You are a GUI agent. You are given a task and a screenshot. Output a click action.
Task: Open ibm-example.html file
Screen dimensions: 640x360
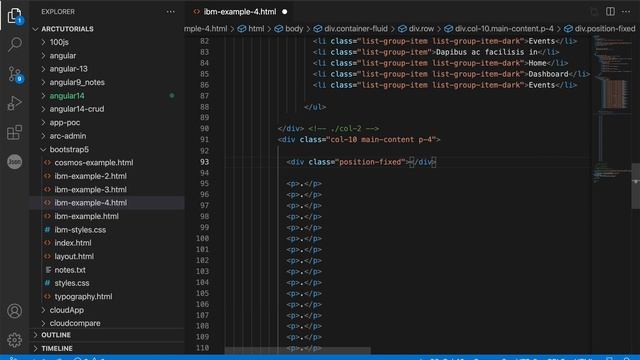(x=87, y=216)
